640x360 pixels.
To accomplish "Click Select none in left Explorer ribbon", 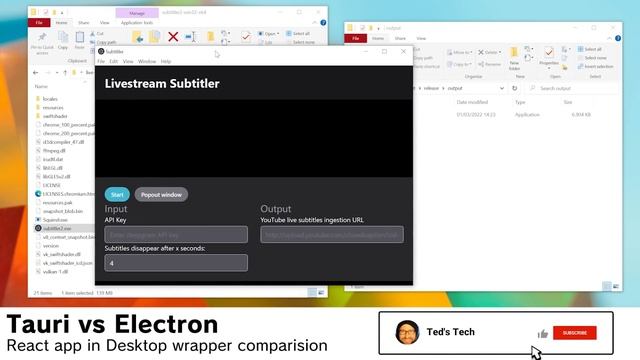I will click(300, 42).
